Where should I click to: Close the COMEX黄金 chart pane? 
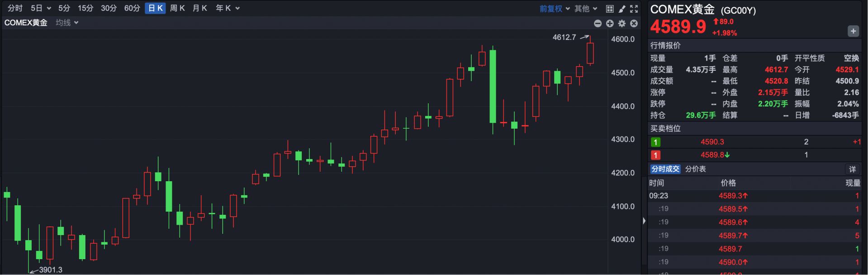click(x=634, y=23)
